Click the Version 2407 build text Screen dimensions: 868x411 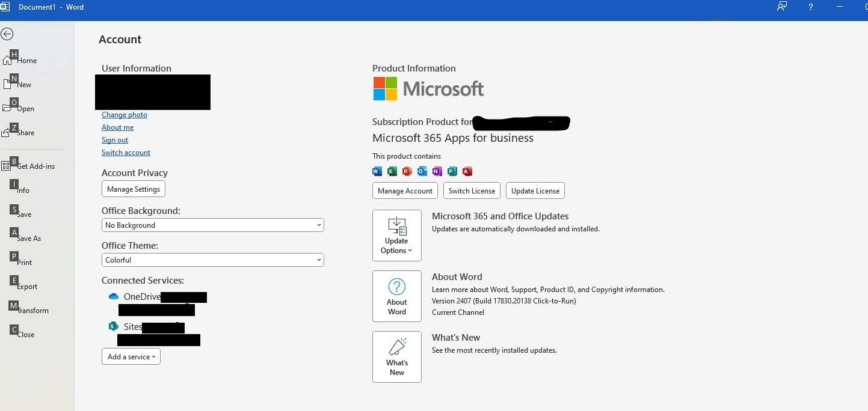504,301
